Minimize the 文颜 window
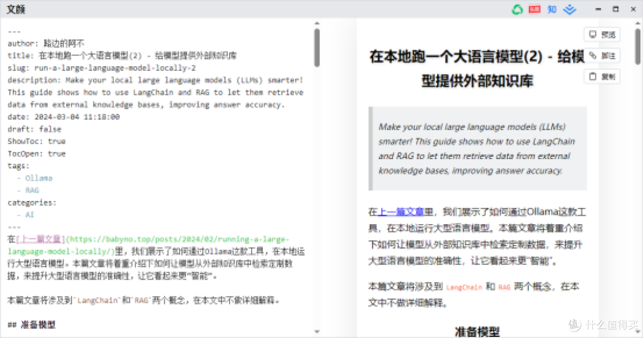The height and width of the screenshot is (338, 644). click(599, 9)
